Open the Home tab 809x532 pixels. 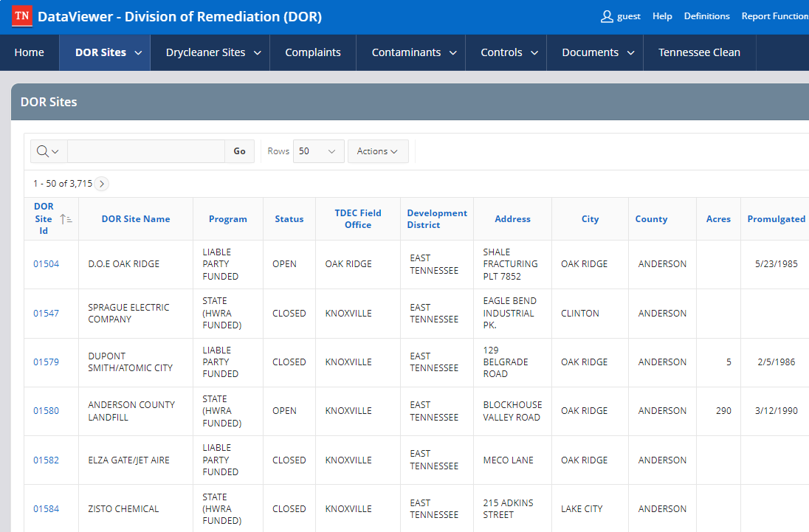pyautogui.click(x=29, y=52)
